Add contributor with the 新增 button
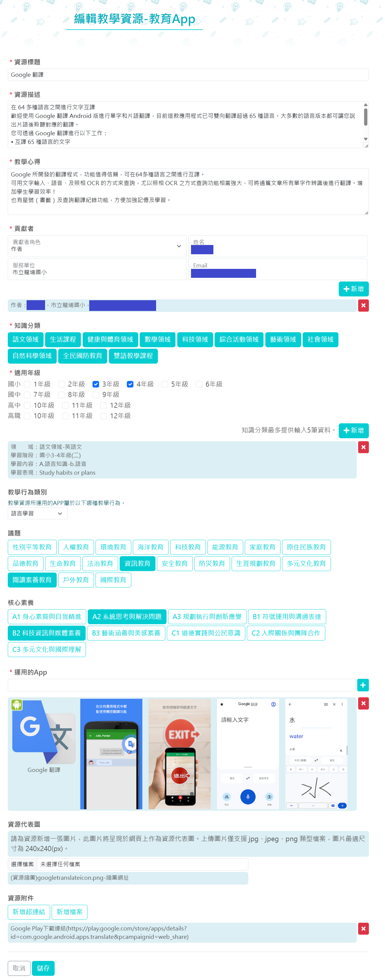This screenshot has height=980, width=385. 353,289
